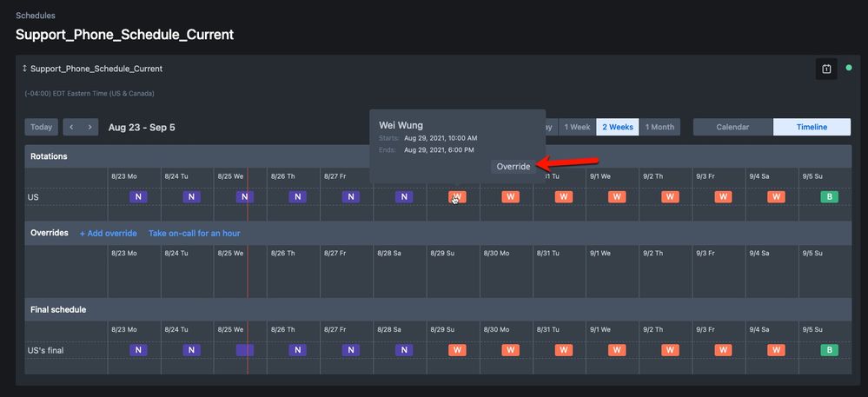
Task: Click the page title Support_Phone_Schedule_Current
Action: [124, 35]
